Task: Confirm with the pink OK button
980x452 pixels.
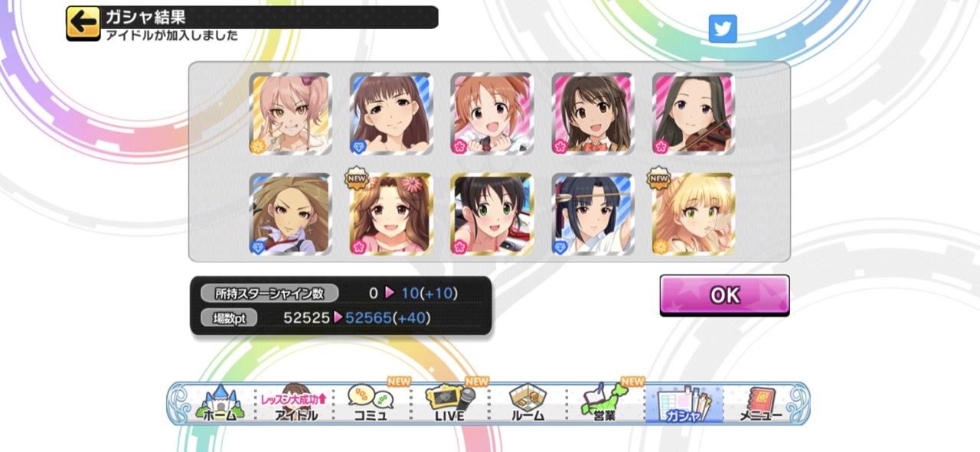Action: (x=724, y=295)
